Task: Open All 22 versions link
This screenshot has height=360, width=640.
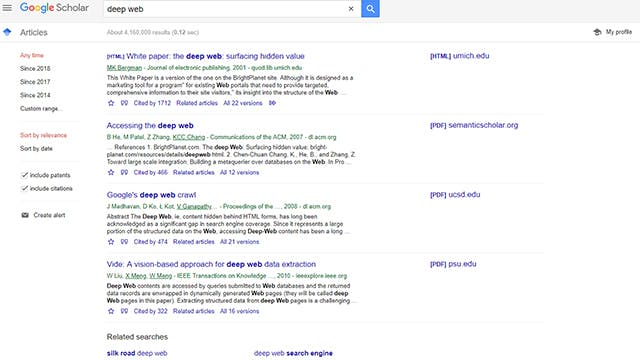Action: point(242,103)
